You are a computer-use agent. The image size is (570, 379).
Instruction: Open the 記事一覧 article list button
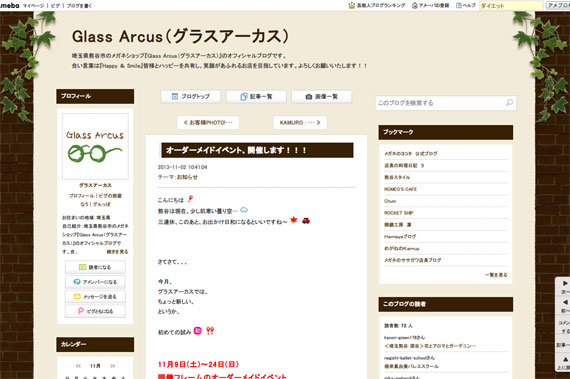[x=256, y=97]
